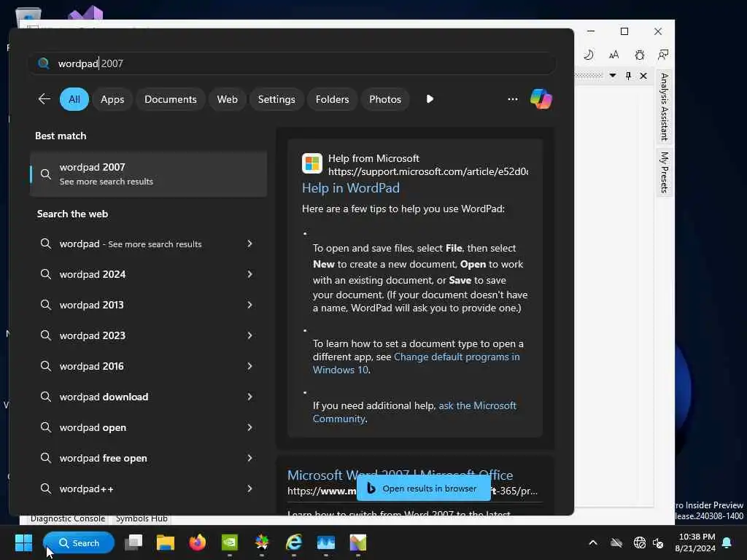Expand the wordpad++ suggestion chevron
The image size is (747, 560).
(x=249, y=489)
